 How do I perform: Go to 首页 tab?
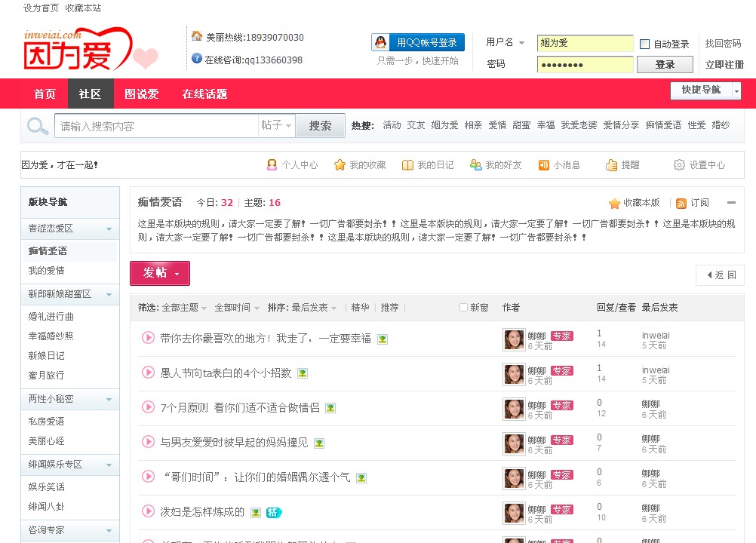click(45, 94)
